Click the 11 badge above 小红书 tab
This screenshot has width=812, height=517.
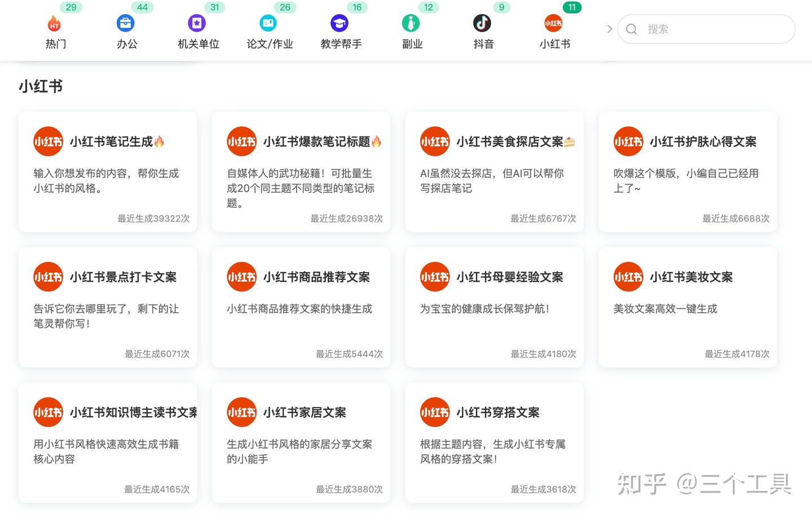572,7
